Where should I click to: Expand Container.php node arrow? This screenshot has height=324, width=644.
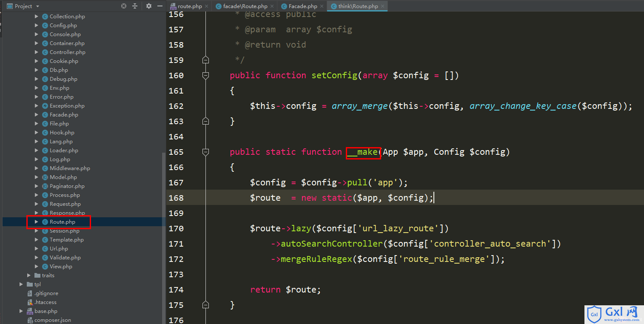[x=37, y=43]
